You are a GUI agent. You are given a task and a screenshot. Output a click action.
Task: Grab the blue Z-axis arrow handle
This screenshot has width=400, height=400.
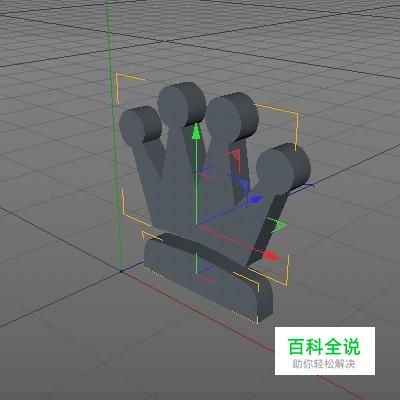click(x=256, y=199)
